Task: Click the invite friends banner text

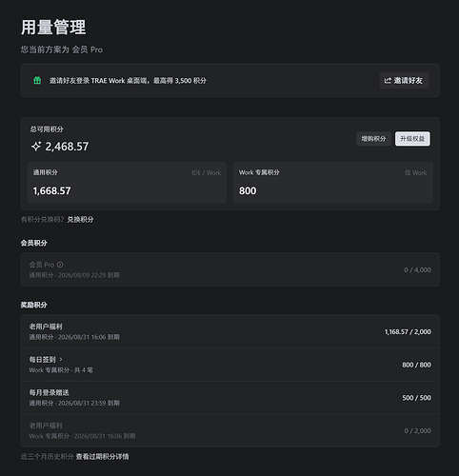Action: [x=128, y=81]
